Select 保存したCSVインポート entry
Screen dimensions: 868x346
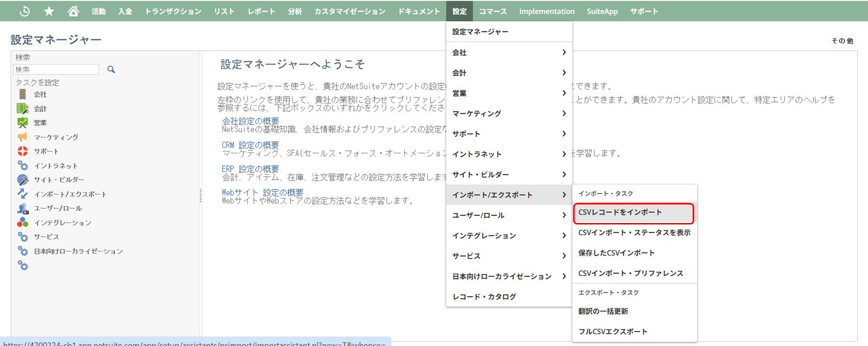click(634, 253)
